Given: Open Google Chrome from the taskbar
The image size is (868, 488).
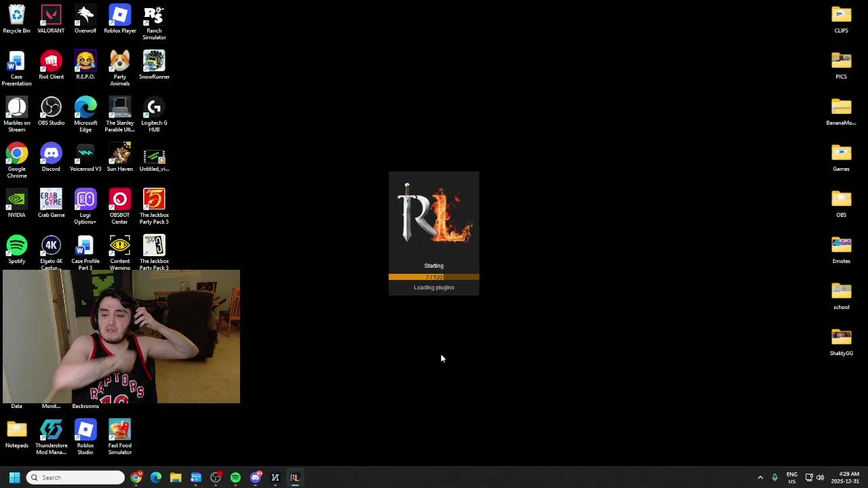Looking at the screenshot, I should point(136,478).
